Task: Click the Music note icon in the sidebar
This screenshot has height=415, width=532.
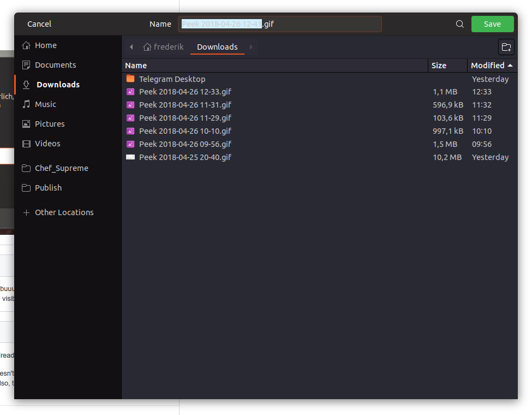Action: 26,104
